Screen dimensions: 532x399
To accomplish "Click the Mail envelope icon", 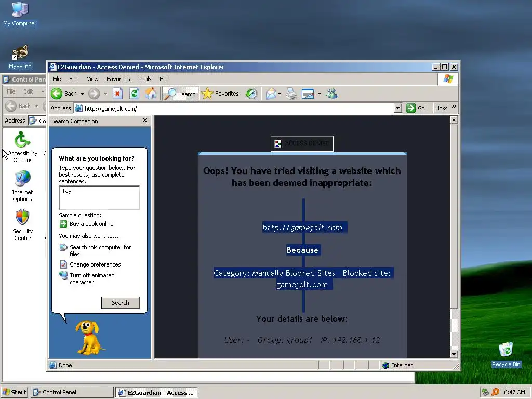I will click(271, 94).
